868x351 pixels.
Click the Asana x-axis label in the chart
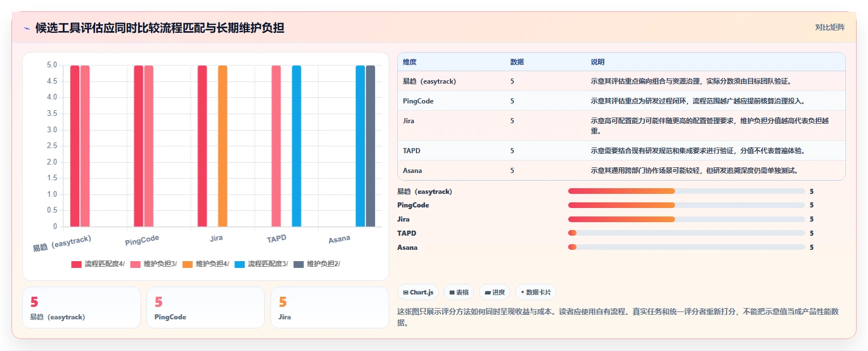(340, 240)
